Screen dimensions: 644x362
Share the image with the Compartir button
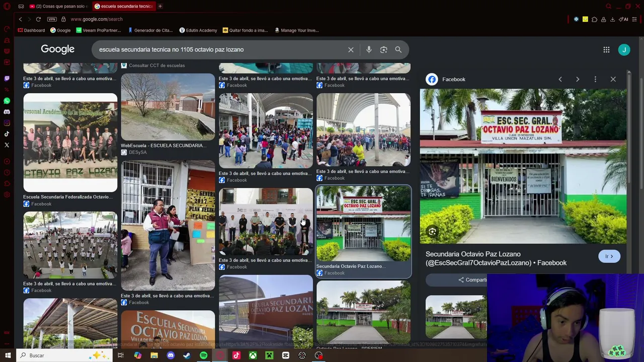pos(472,280)
